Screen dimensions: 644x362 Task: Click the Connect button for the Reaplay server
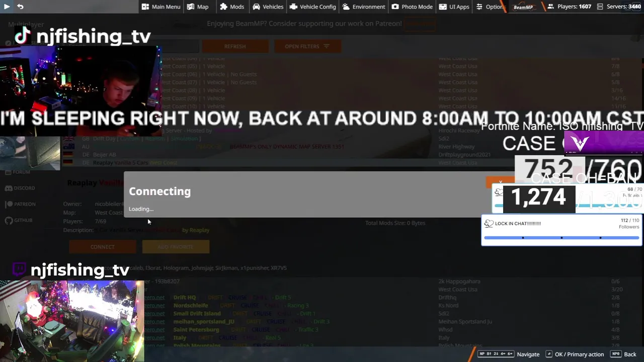coord(103,247)
